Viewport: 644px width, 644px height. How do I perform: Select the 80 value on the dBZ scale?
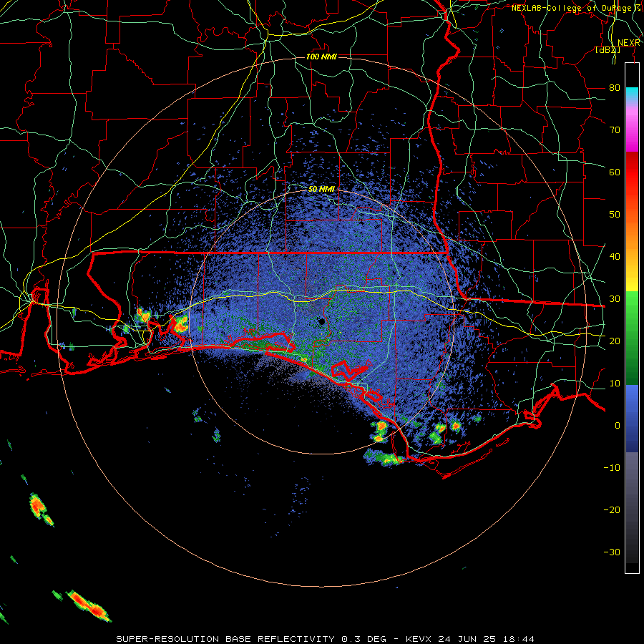pyautogui.click(x=615, y=88)
